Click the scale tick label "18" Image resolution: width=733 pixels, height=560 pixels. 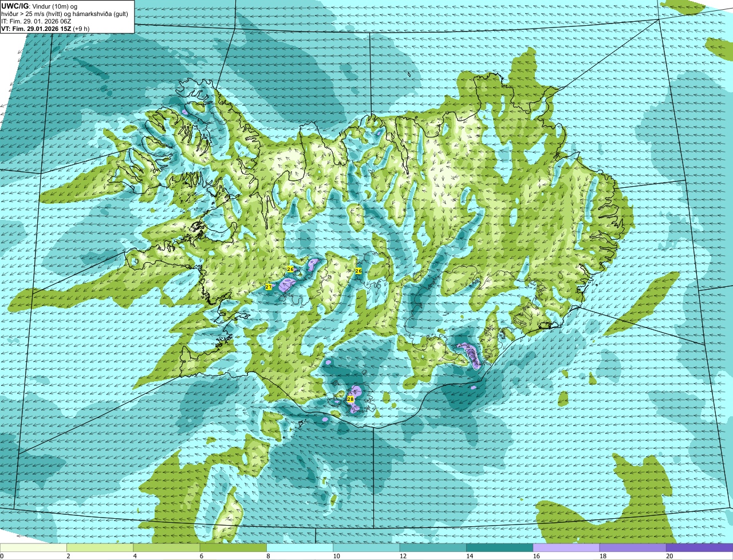602,556
